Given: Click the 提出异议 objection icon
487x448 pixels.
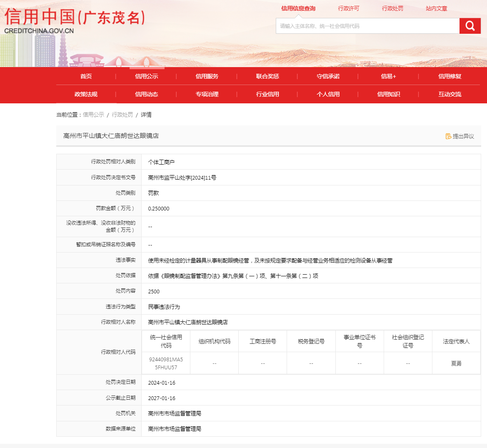Looking at the screenshot, I should 448,136.
